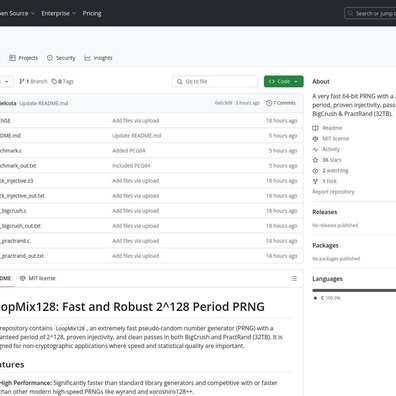This screenshot has height=396, width=396.
Task: Open the Projects tab
Action: tap(23, 58)
